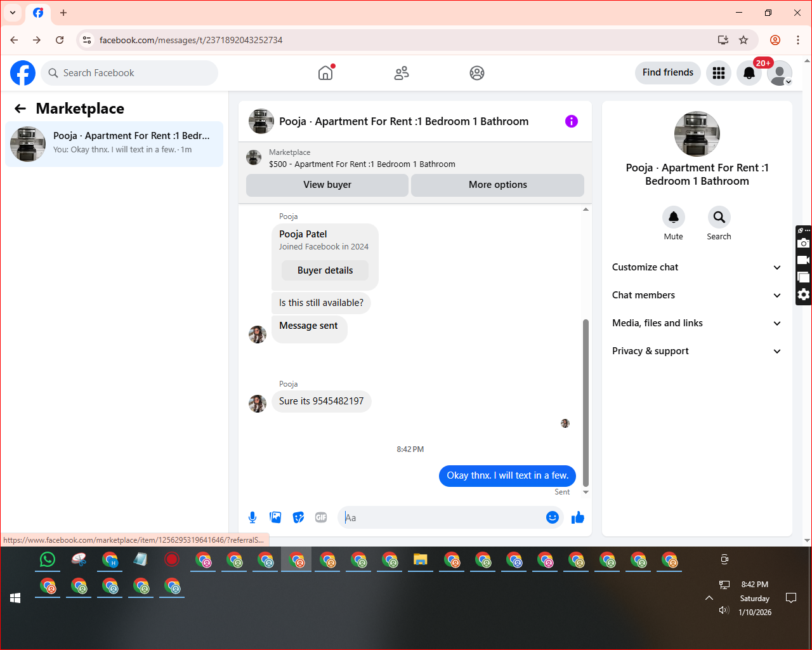Click the address bar URL
812x650 pixels.
pos(191,40)
